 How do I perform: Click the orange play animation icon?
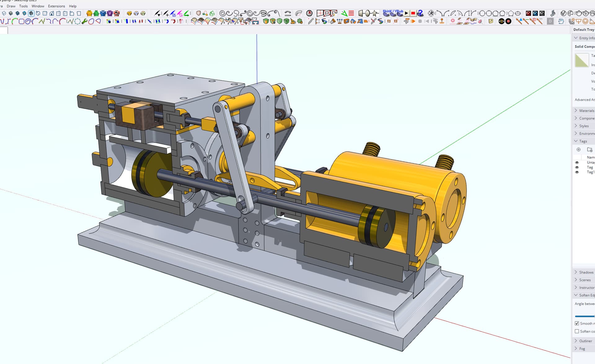(x=413, y=21)
